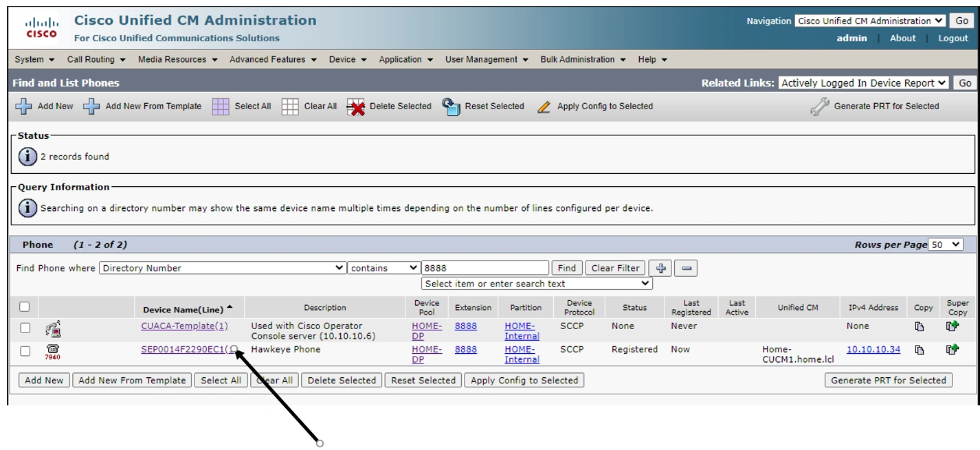
Task: Click the Status column header
Action: click(x=634, y=308)
